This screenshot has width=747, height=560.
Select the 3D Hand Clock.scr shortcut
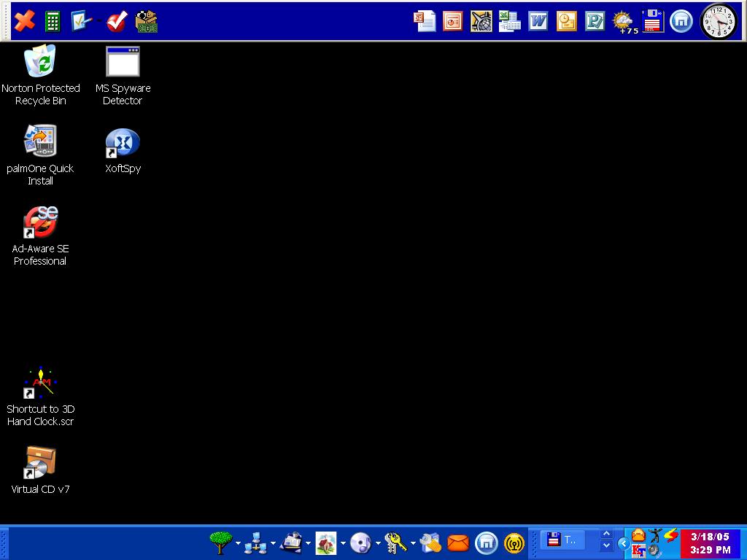pos(40,383)
